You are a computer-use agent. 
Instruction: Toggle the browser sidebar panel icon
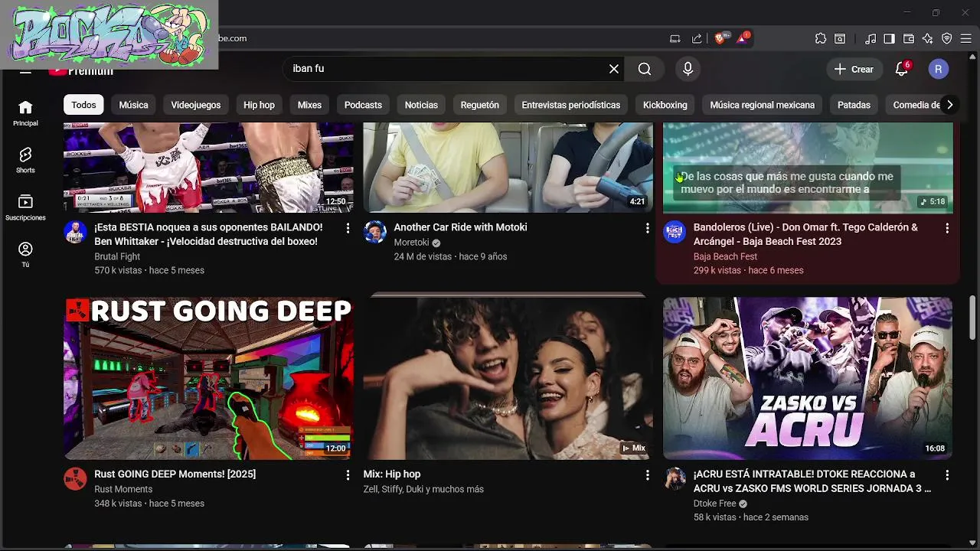(889, 38)
